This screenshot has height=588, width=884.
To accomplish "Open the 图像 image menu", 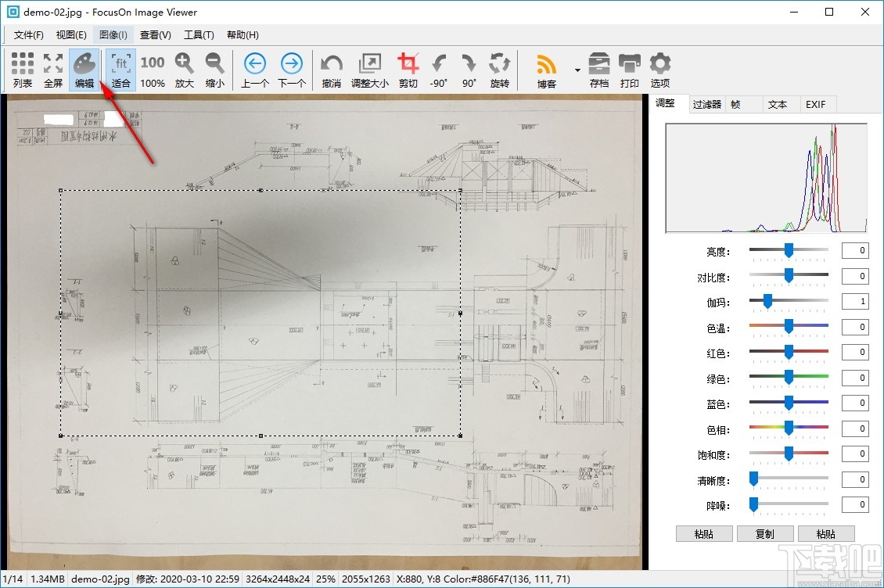I will [112, 34].
